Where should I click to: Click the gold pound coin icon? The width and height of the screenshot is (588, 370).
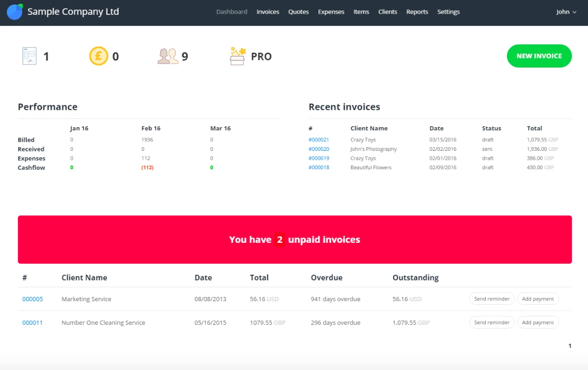[99, 56]
